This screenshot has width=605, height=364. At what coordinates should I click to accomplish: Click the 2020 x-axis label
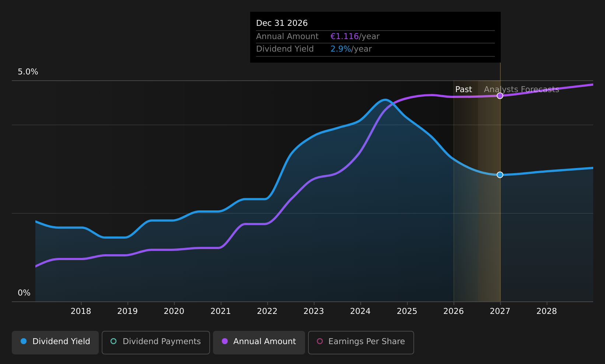(x=174, y=311)
